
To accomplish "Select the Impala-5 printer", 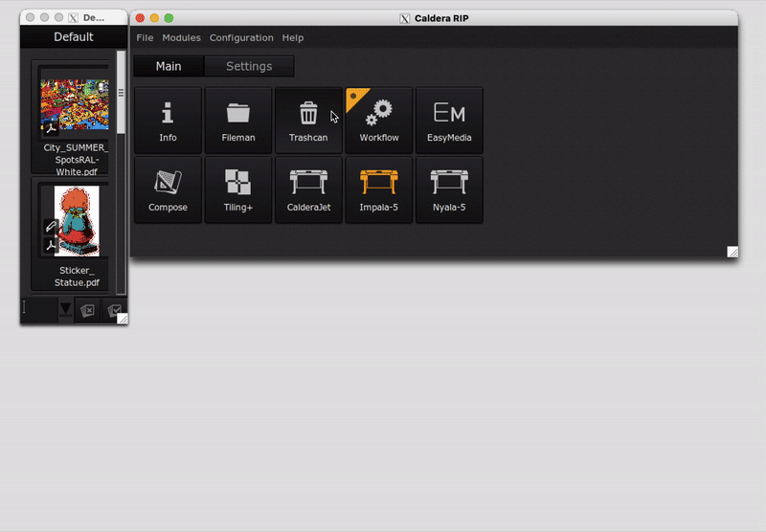I will [x=379, y=190].
